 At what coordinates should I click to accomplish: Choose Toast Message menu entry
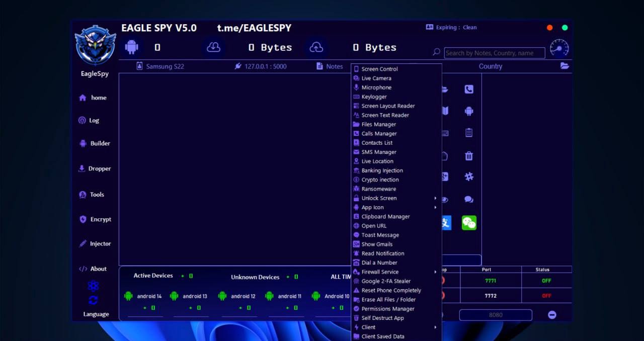pos(396,235)
